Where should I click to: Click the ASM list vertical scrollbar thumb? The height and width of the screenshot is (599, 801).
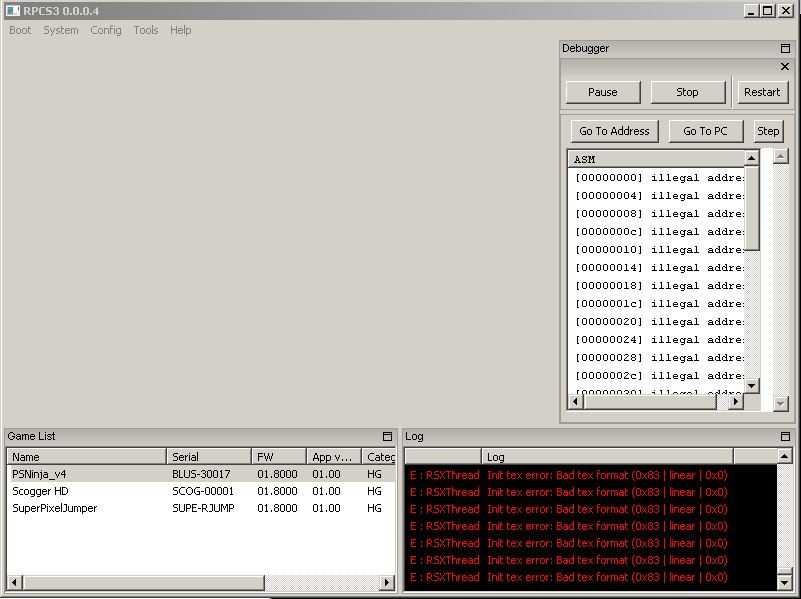(751, 208)
